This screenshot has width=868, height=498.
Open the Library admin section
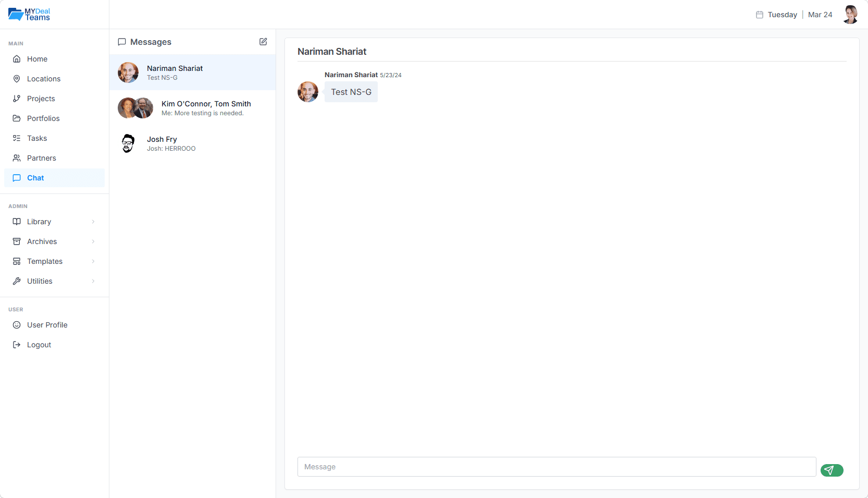click(54, 222)
